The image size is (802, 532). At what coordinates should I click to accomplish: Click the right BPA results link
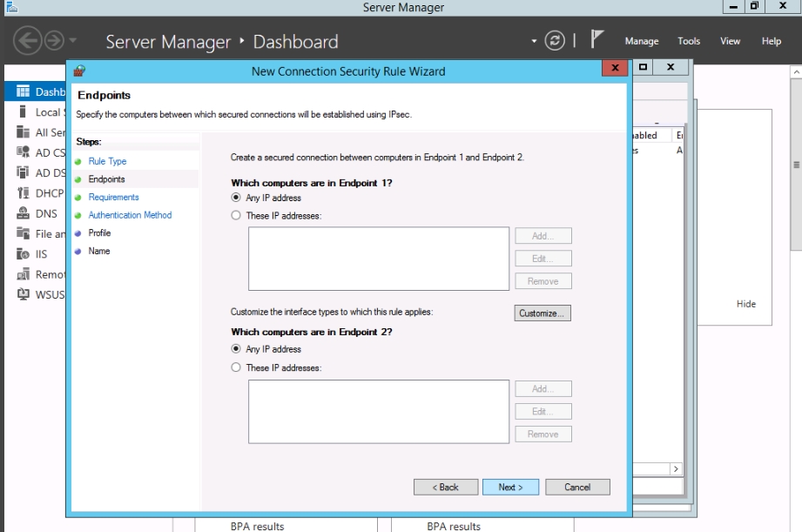(x=454, y=527)
